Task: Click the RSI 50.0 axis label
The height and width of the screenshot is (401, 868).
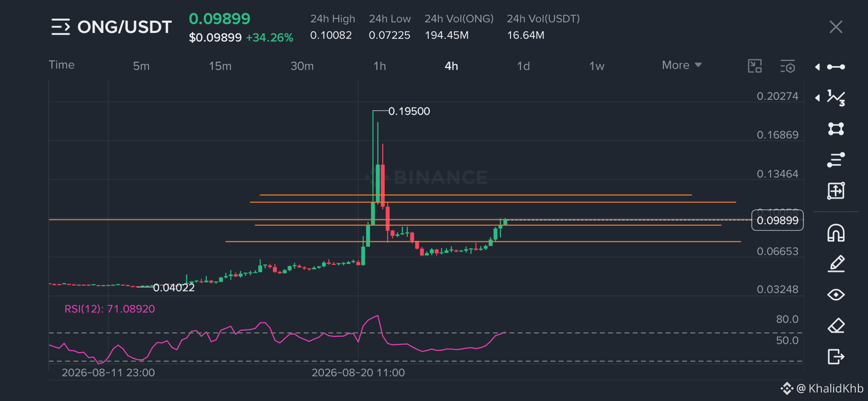Action: [x=787, y=340]
